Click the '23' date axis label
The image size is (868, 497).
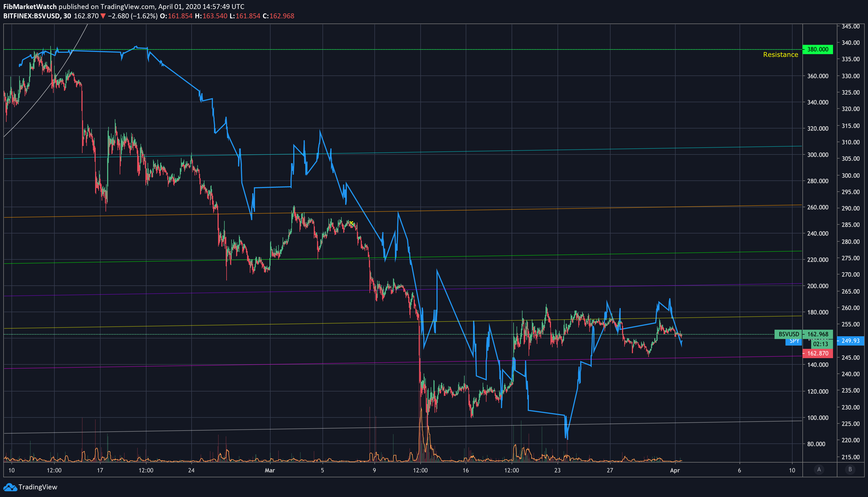click(557, 470)
